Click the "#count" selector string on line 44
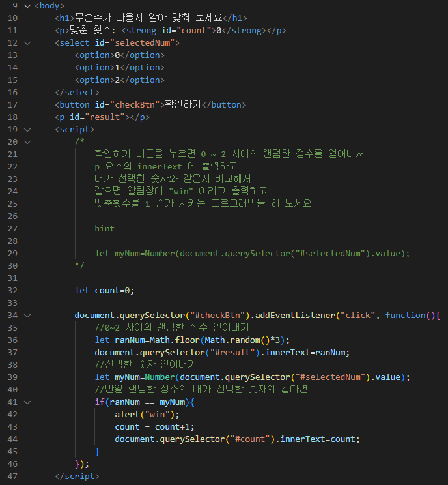Viewport: 448px width, 485px height. [250, 439]
